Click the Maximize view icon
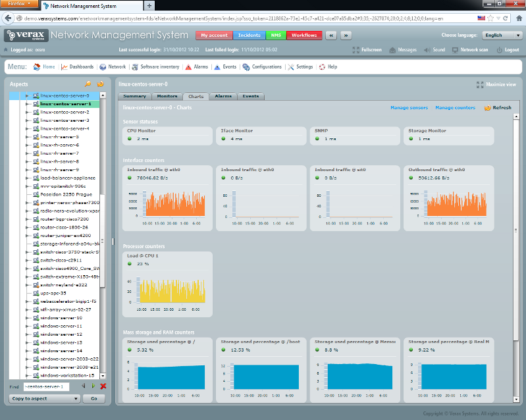Screen dimensions: 526x420 (x=480, y=84)
